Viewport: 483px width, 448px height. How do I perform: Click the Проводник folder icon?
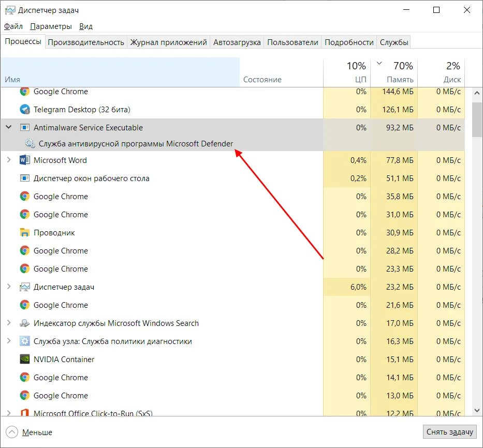tap(24, 233)
